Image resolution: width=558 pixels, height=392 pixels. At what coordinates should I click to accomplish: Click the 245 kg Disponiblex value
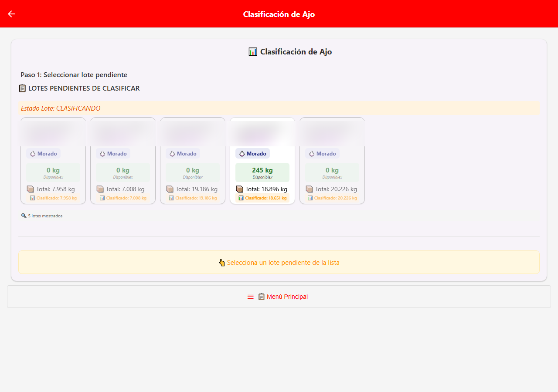[x=262, y=172]
